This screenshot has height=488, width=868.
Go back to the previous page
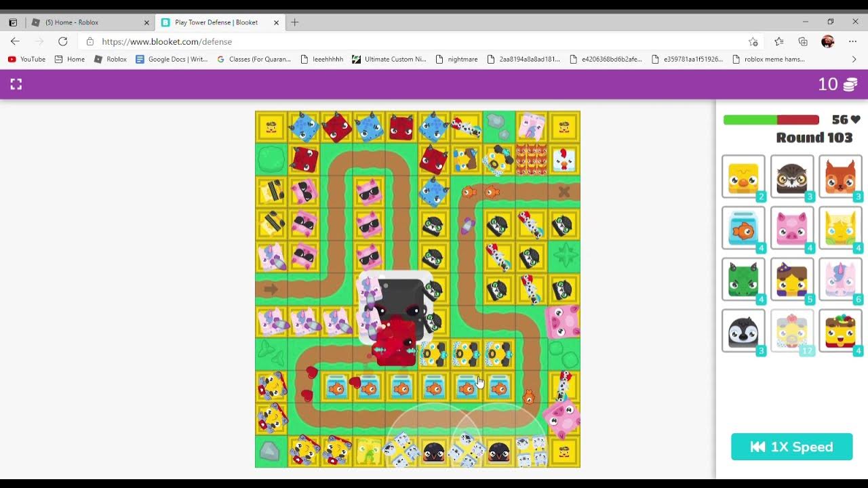pos(15,41)
